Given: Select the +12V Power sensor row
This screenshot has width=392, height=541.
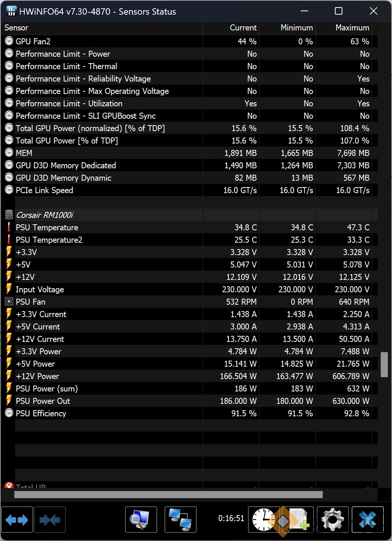Looking at the screenshot, I should [37, 376].
